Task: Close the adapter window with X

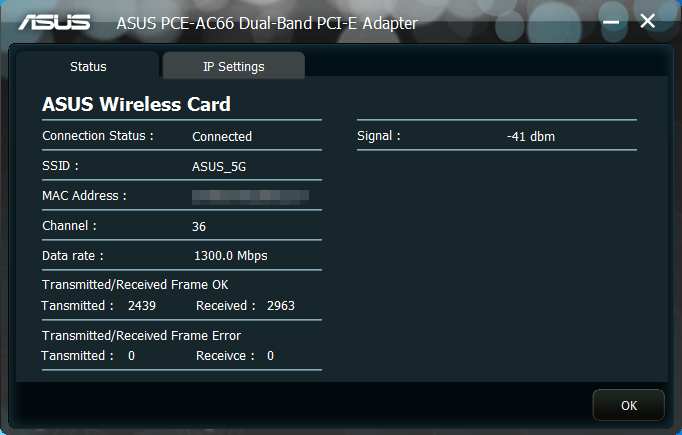Action: (648, 21)
